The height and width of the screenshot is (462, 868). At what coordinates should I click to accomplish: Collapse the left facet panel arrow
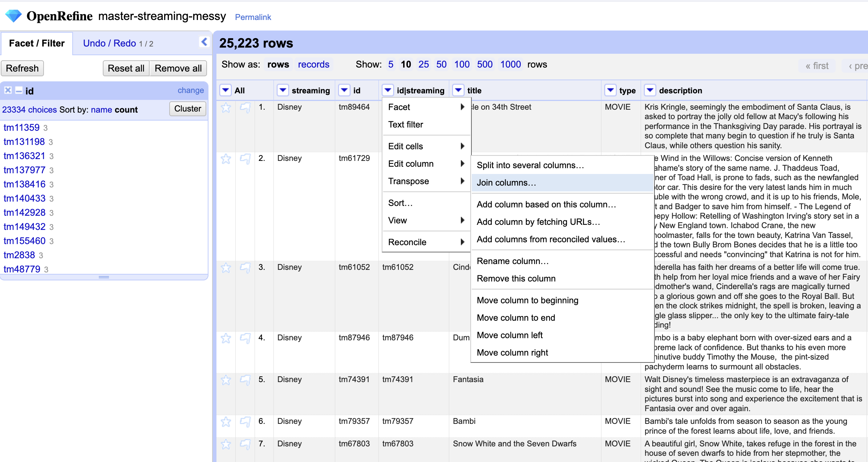tap(204, 42)
